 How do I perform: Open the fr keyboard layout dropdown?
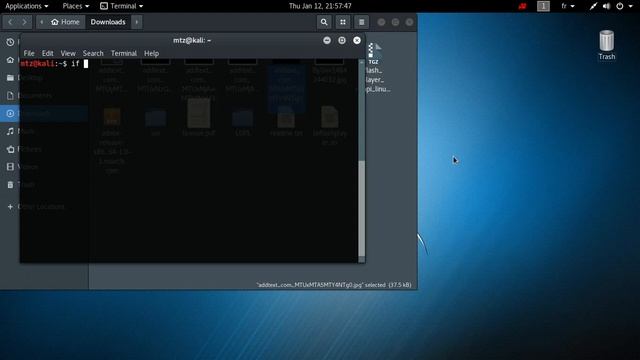(x=568, y=6)
